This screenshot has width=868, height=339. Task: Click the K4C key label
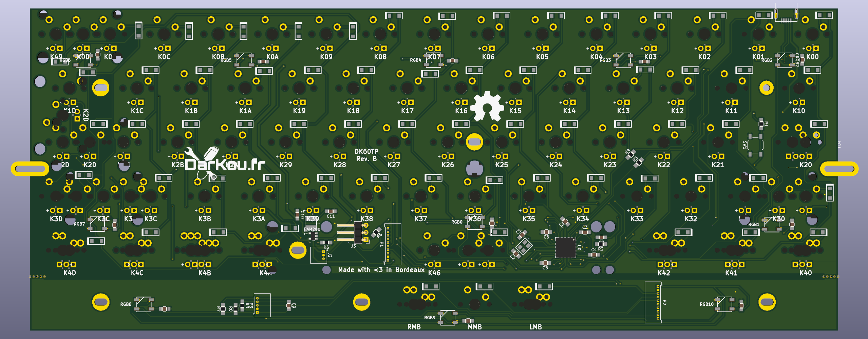pos(137,272)
